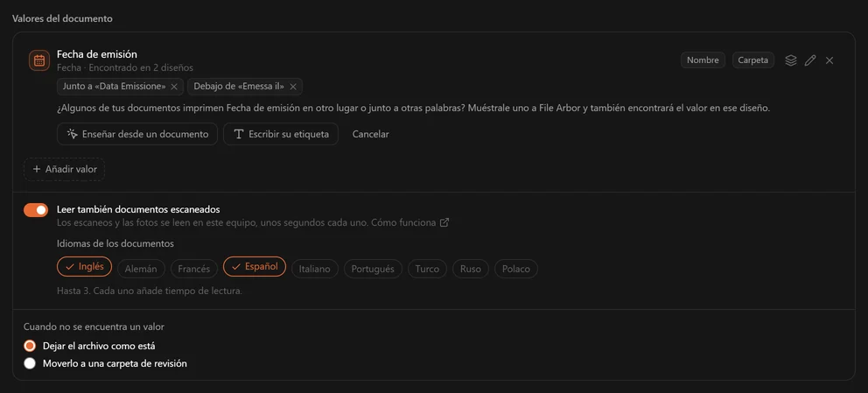Remove the Fecha de emisión value
Image resolution: width=868 pixels, height=393 pixels.
[x=829, y=60]
